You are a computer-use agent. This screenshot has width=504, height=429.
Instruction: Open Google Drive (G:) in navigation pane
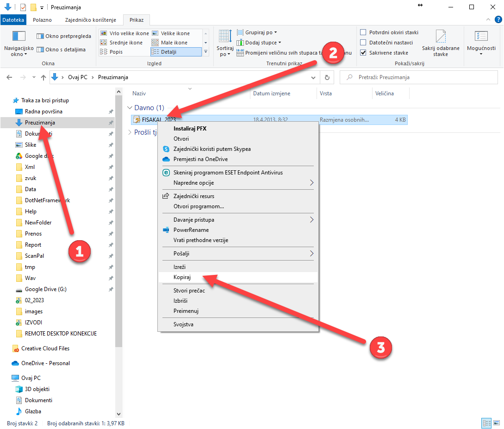(45, 289)
